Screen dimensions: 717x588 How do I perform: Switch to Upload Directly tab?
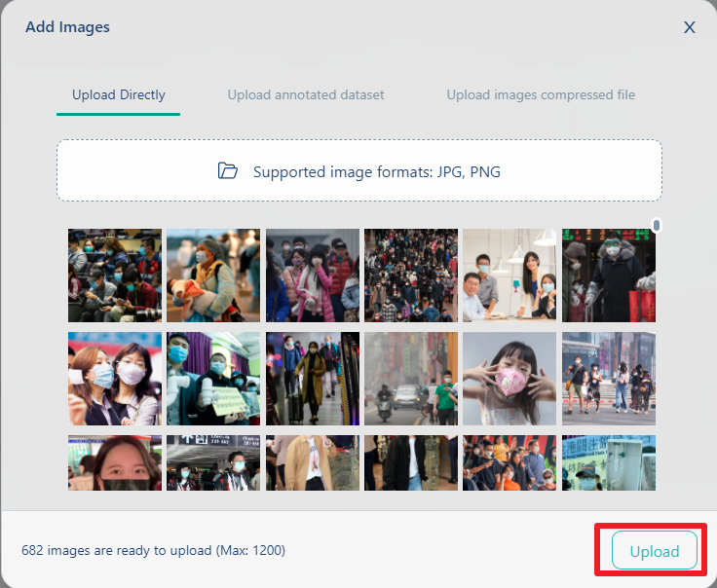119,95
